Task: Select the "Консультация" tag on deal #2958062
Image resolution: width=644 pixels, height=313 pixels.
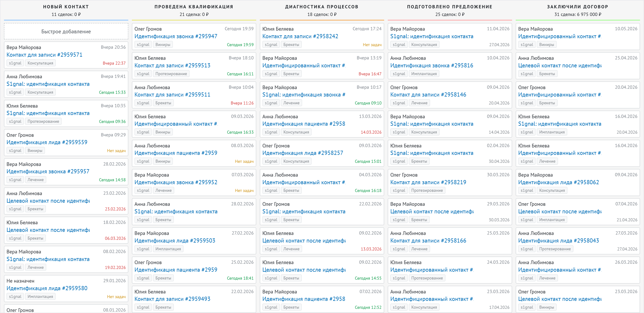Action: (x=552, y=191)
